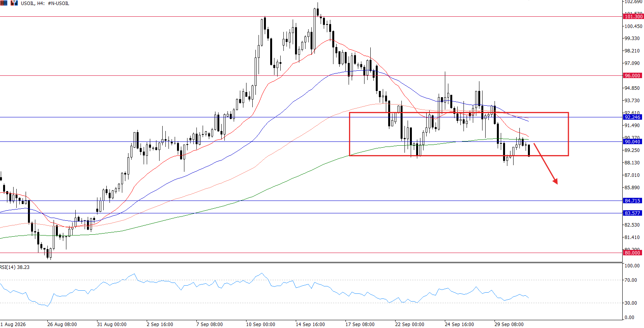
Task: Click the 80.000 red price level label
Action: click(x=633, y=253)
